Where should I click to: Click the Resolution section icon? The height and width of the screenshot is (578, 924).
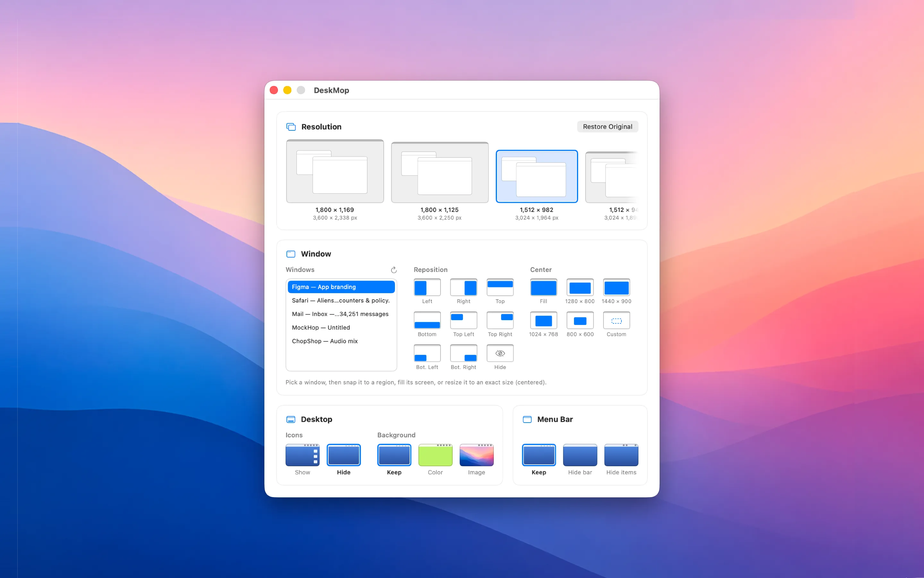[291, 127]
